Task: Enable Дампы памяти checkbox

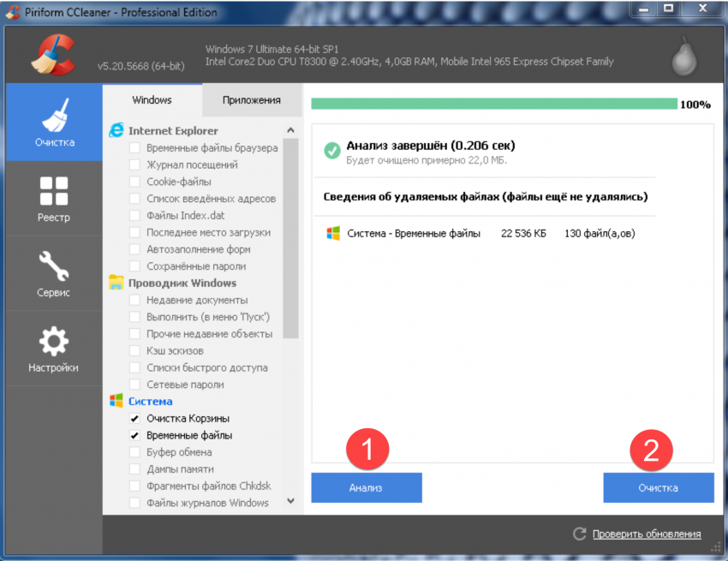Action: (134, 469)
